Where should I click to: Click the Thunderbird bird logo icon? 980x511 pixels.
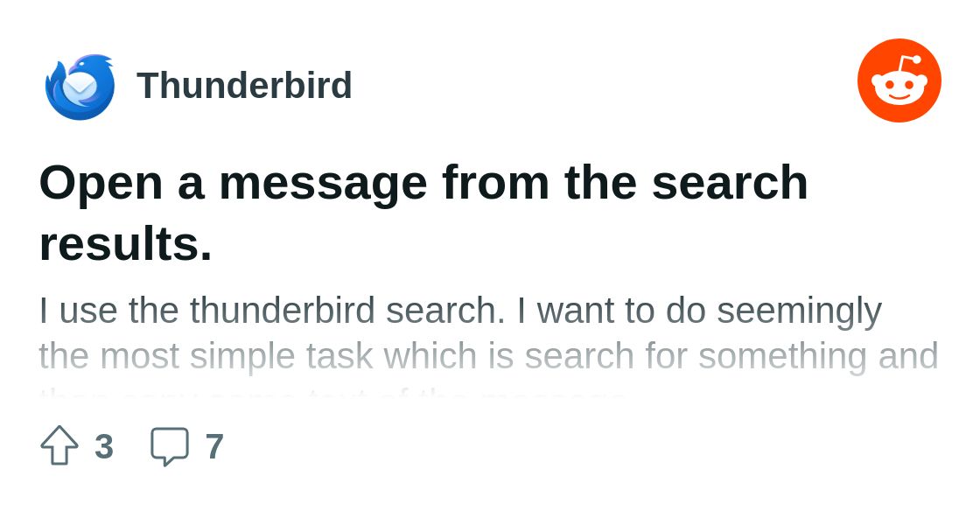tap(80, 87)
